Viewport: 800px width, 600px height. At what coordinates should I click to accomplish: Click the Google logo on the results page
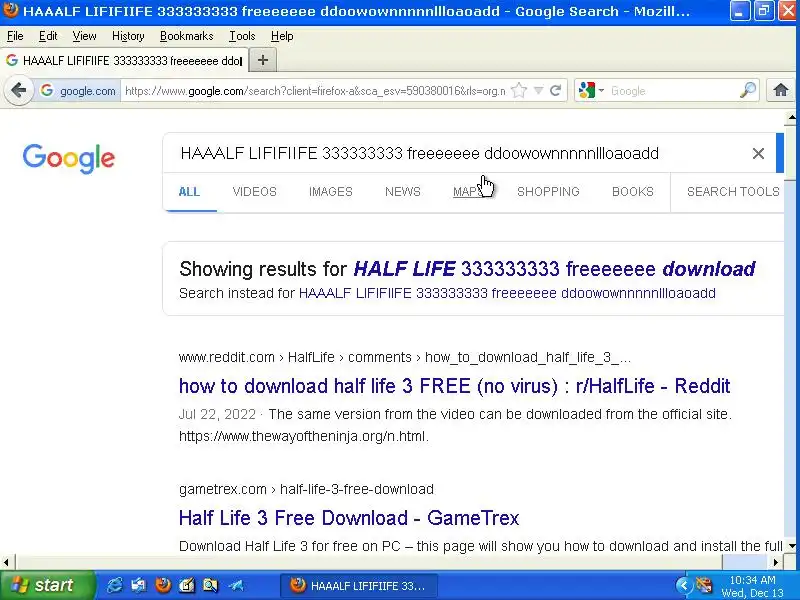(68, 158)
